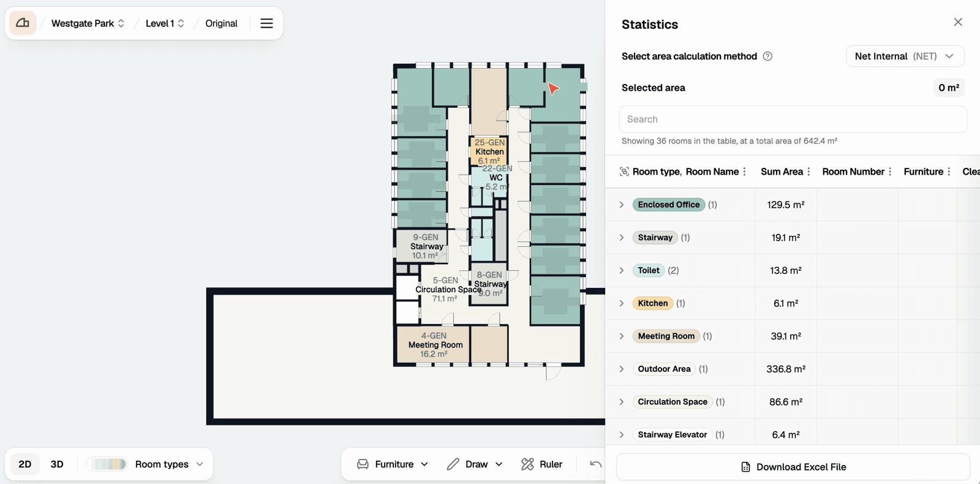Click the 336.8 m² sum area cell

pyautogui.click(x=786, y=369)
